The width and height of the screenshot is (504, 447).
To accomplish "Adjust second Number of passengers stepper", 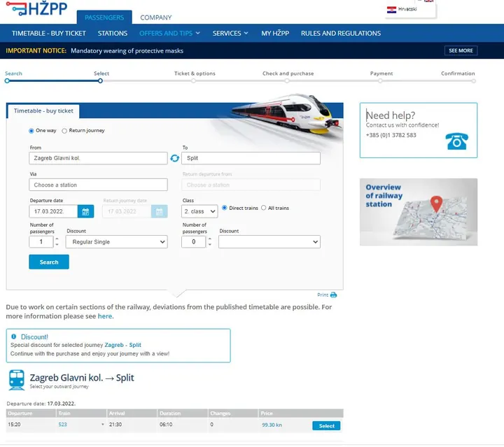I will (209, 241).
